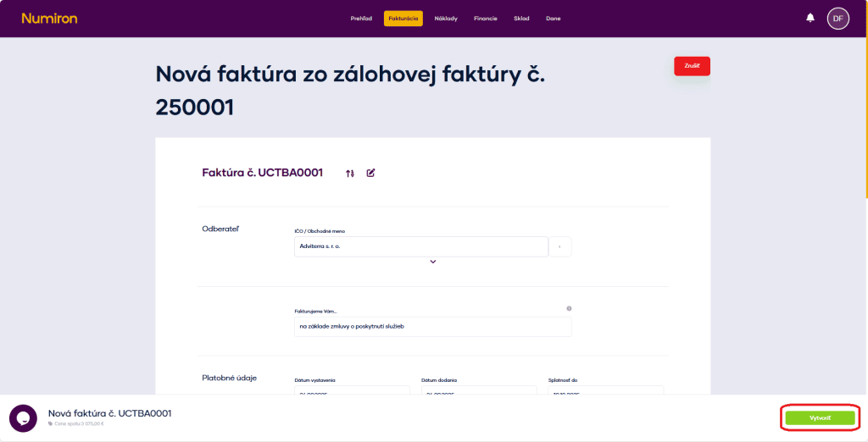The height and width of the screenshot is (442, 868).
Task: Open the notifications bell
Action: 810,18
